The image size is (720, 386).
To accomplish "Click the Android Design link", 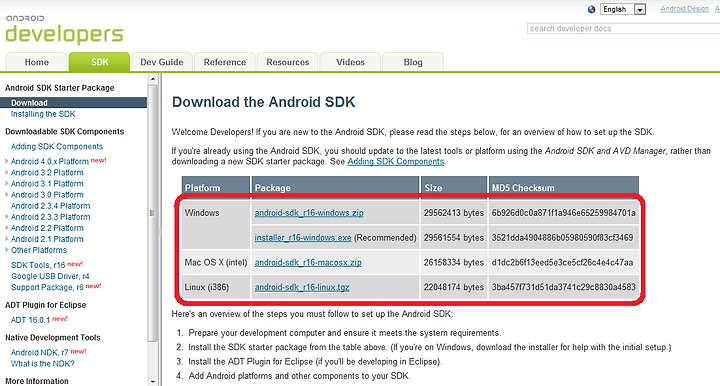I will pos(684,9).
